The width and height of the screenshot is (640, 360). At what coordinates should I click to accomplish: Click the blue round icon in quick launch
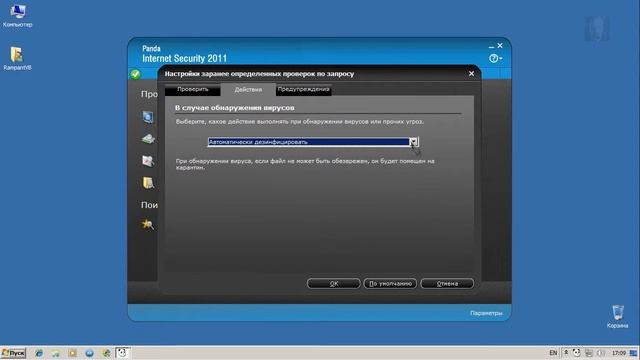89,353
